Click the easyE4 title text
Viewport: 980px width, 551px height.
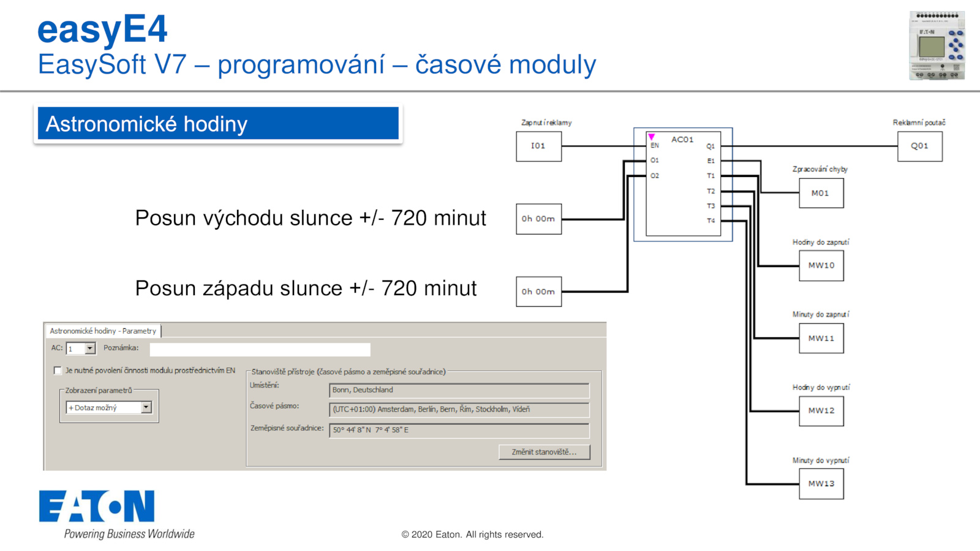(x=102, y=29)
